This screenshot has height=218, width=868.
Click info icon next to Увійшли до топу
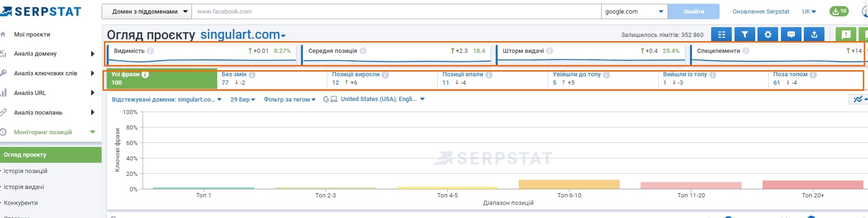pos(606,75)
